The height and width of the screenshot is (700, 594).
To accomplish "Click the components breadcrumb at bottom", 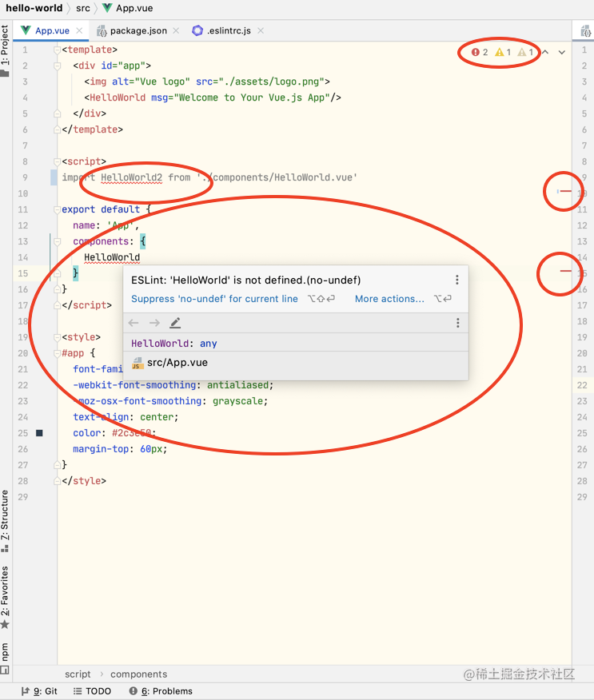I will coord(139,674).
